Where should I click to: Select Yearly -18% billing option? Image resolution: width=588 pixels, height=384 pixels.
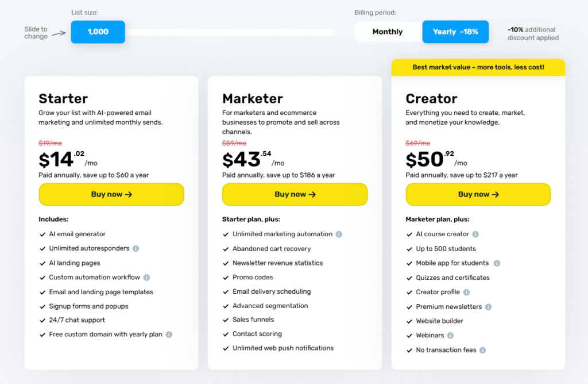(455, 32)
